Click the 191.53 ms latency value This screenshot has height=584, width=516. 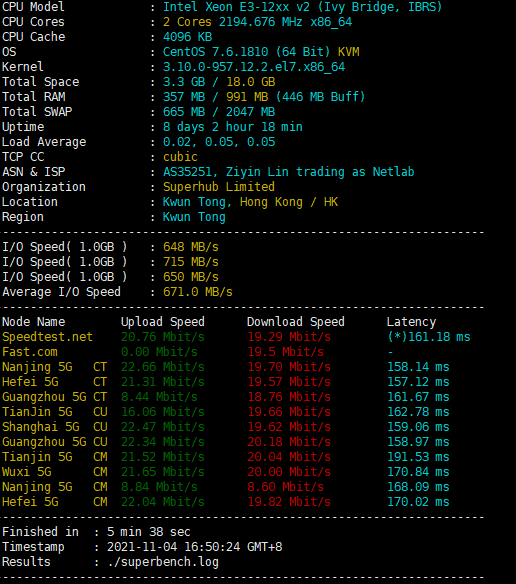[418, 457]
